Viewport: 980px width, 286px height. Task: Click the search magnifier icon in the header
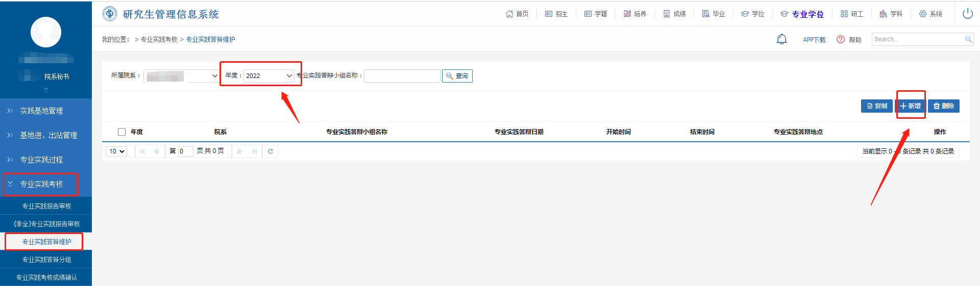click(x=968, y=39)
